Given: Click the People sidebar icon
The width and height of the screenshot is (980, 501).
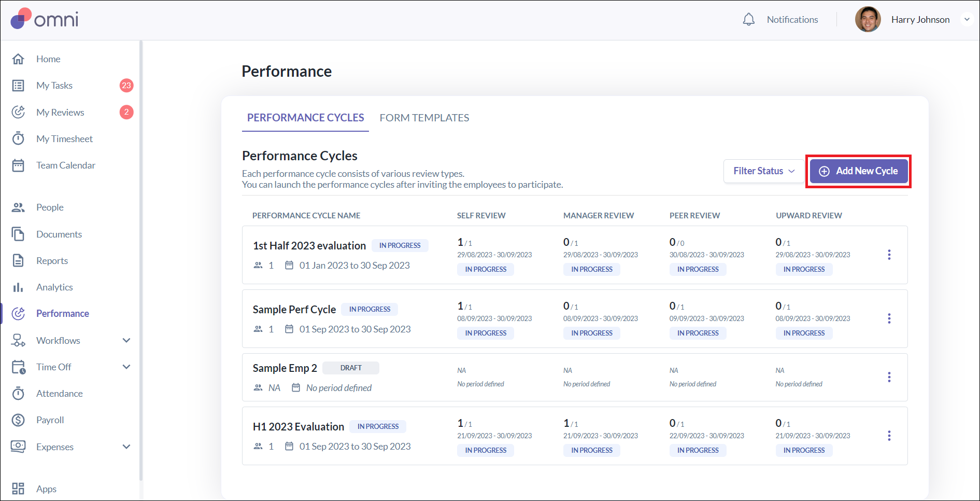Looking at the screenshot, I should click(x=18, y=207).
